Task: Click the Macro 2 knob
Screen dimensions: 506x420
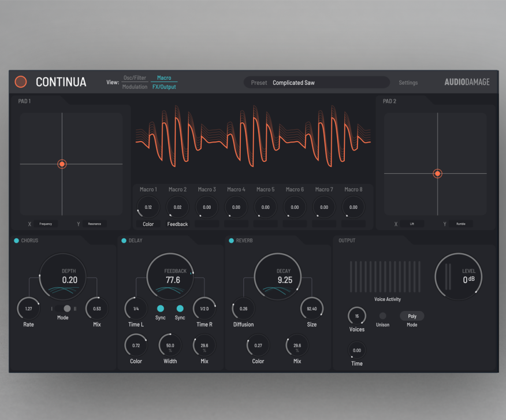Action: click(177, 207)
